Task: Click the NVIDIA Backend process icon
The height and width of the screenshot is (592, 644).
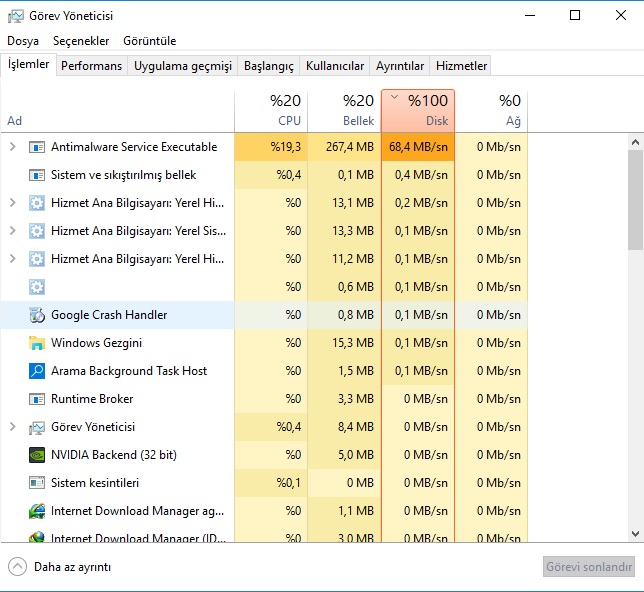Action: (x=37, y=455)
